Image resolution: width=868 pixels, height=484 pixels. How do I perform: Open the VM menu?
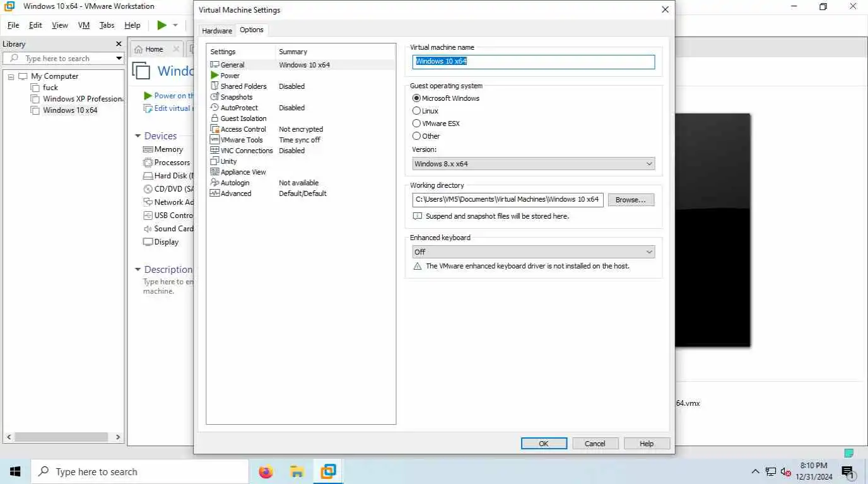(84, 25)
